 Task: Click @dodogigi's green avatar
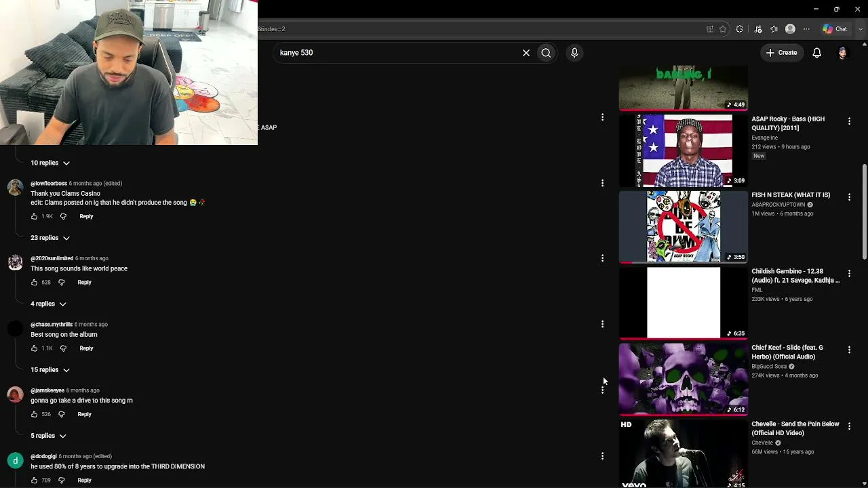[x=15, y=461]
